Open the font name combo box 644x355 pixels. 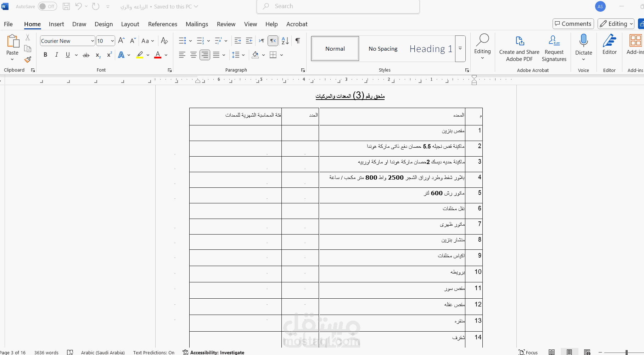click(67, 41)
